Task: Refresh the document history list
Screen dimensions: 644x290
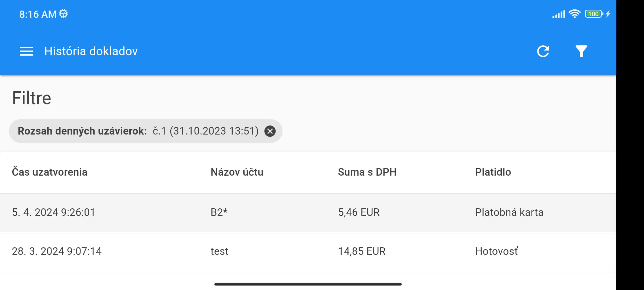Action: pos(543,51)
